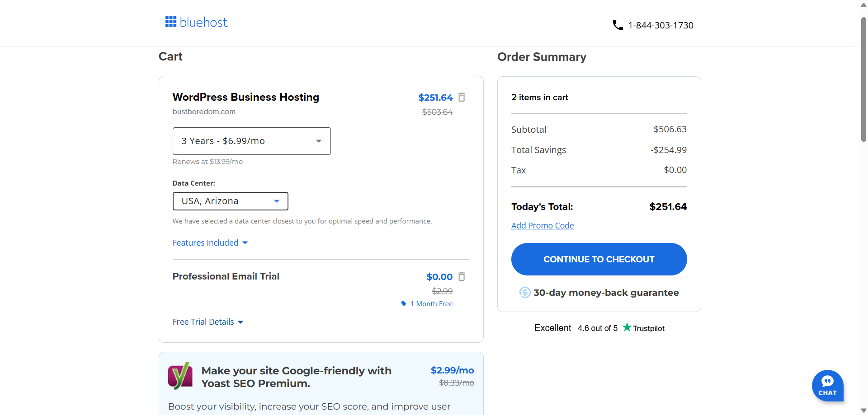Click the Tax $0.00 value
Screen dimensions: 868x415
(675, 170)
